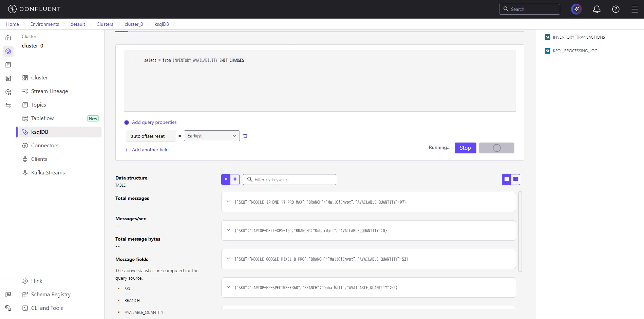Click the results list vertical scrollbar
This screenshot has width=644, height=319.
(520, 232)
